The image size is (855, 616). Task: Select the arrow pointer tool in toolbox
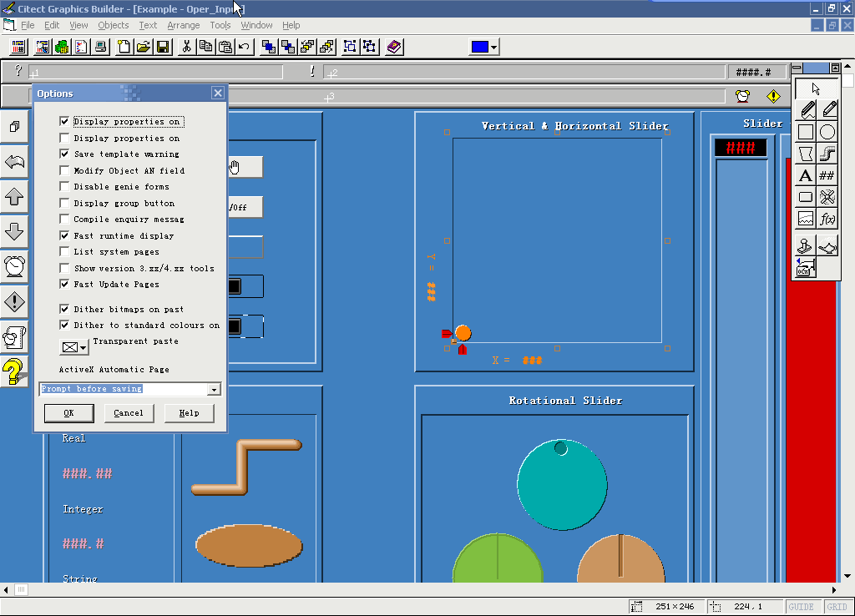pyautogui.click(x=817, y=88)
